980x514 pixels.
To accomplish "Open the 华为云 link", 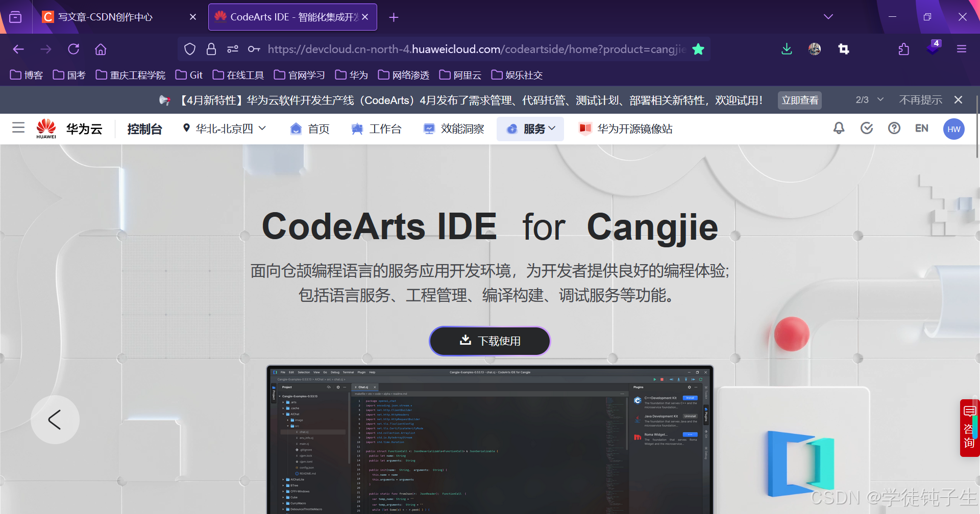I will click(x=84, y=129).
